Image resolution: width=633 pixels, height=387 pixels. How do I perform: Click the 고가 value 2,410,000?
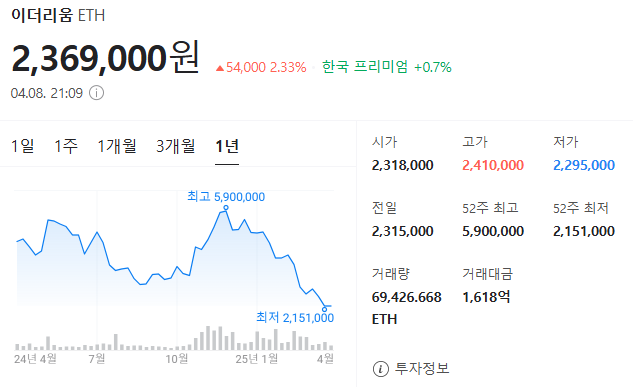tap(493, 165)
